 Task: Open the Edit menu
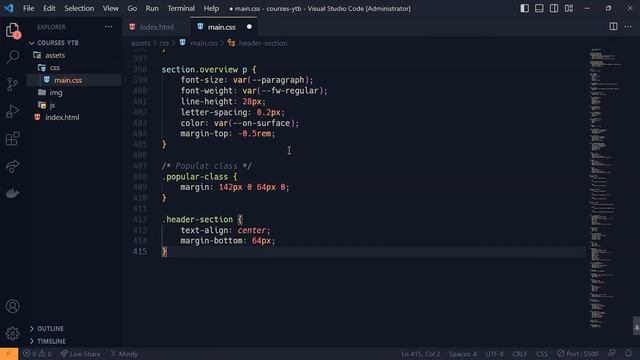(49, 8)
